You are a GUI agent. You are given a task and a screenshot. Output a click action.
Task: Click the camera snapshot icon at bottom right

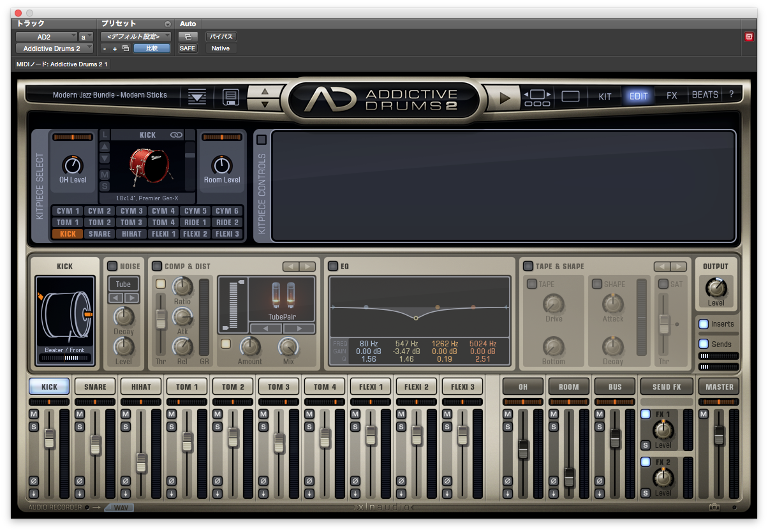point(714,507)
